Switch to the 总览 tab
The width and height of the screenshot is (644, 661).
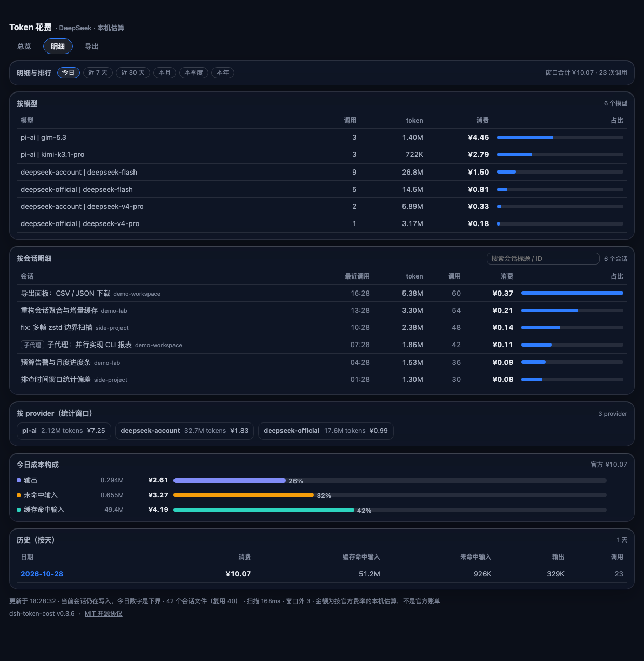24,46
